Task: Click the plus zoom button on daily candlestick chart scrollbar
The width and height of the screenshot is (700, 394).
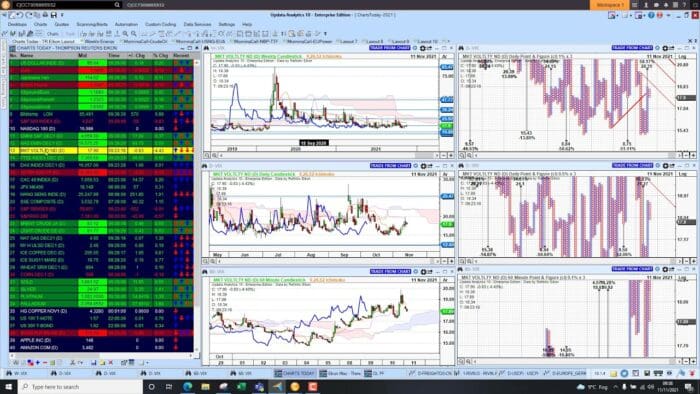Action: coord(451,261)
